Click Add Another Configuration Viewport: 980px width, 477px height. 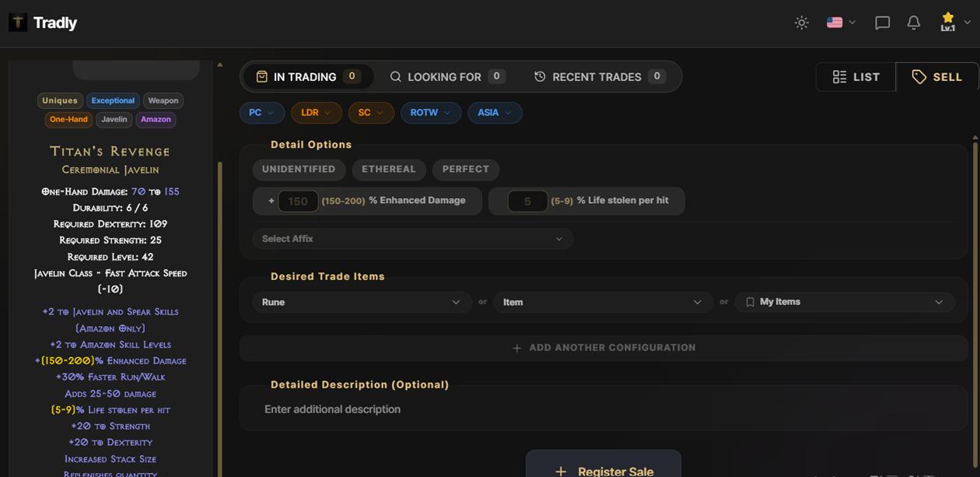point(604,348)
